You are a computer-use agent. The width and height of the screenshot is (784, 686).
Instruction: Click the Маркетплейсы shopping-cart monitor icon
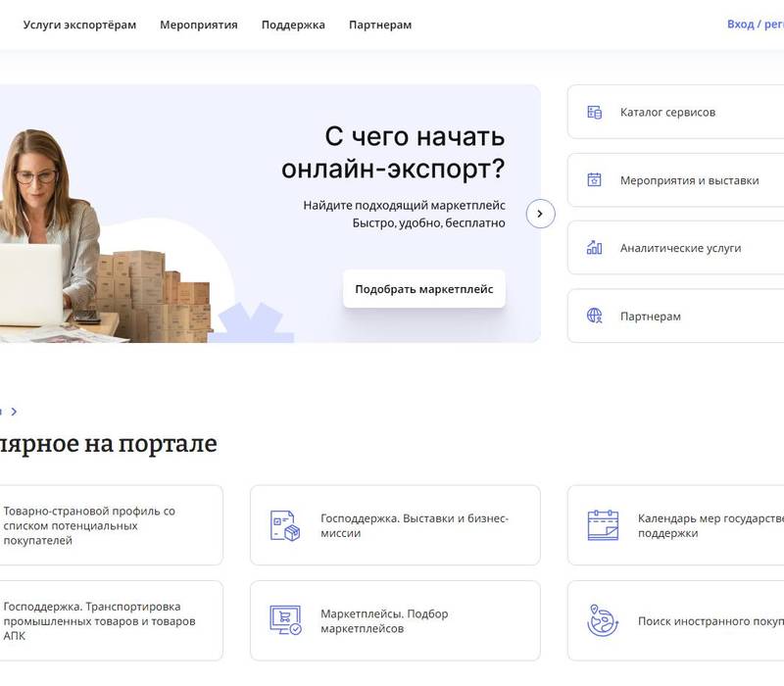285,620
